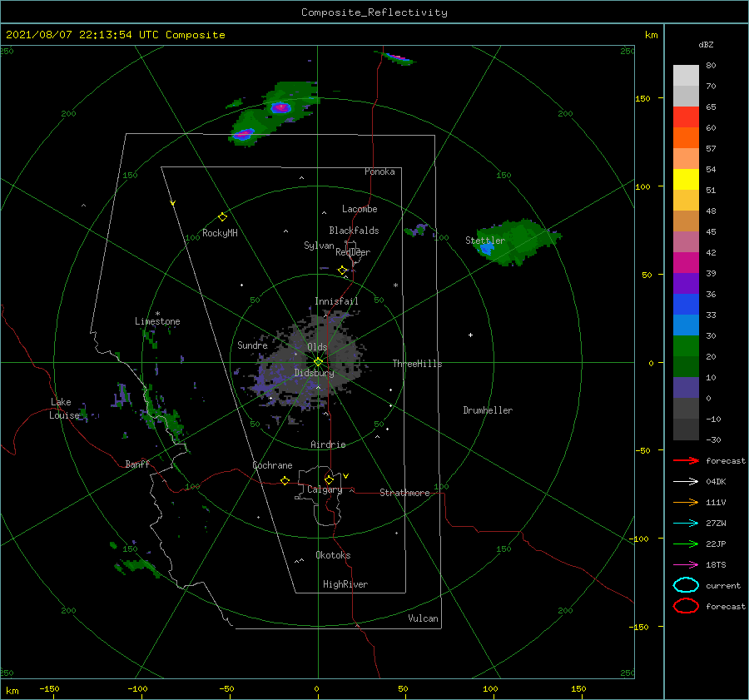Click the yellow radar-site diamond at map center
The image size is (749, 700).
pos(318,362)
